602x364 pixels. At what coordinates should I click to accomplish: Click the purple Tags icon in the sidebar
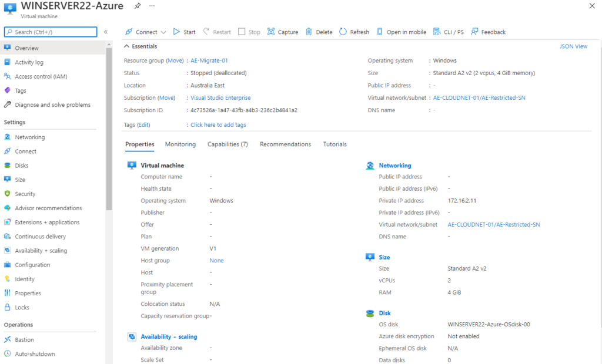click(7, 90)
